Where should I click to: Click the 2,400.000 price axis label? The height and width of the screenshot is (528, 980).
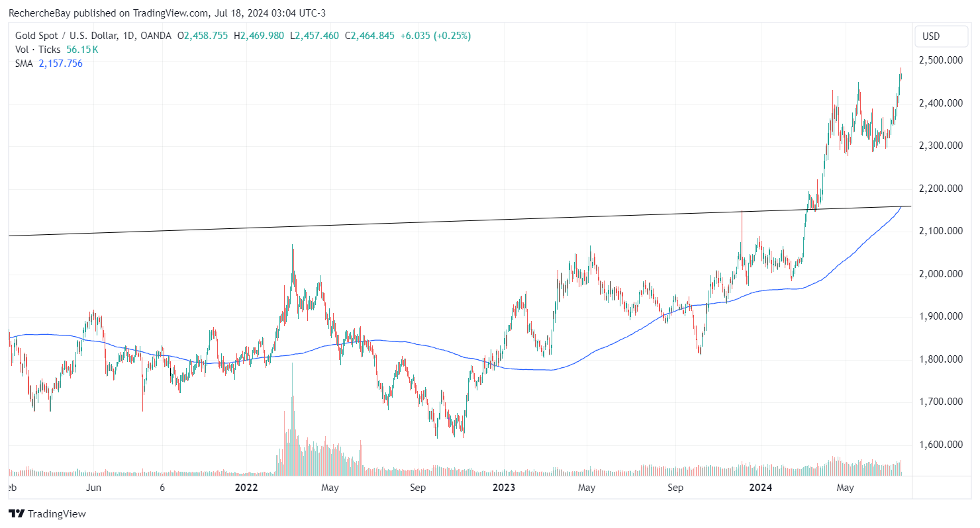[941, 103]
